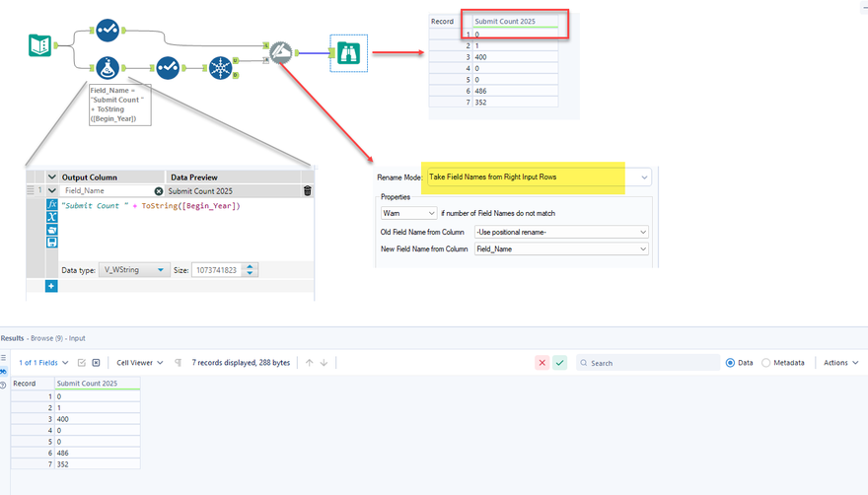Select the Browse binoculars tool

[349, 53]
